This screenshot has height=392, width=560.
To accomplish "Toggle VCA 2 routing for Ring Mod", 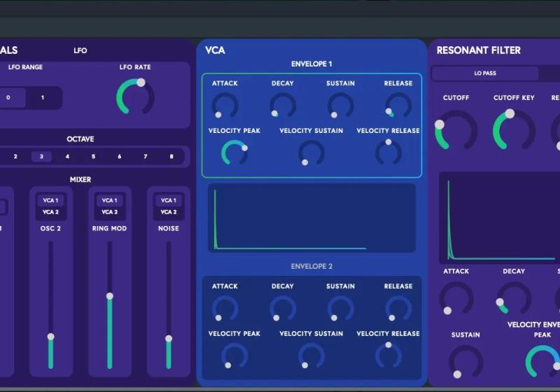I will (109, 212).
